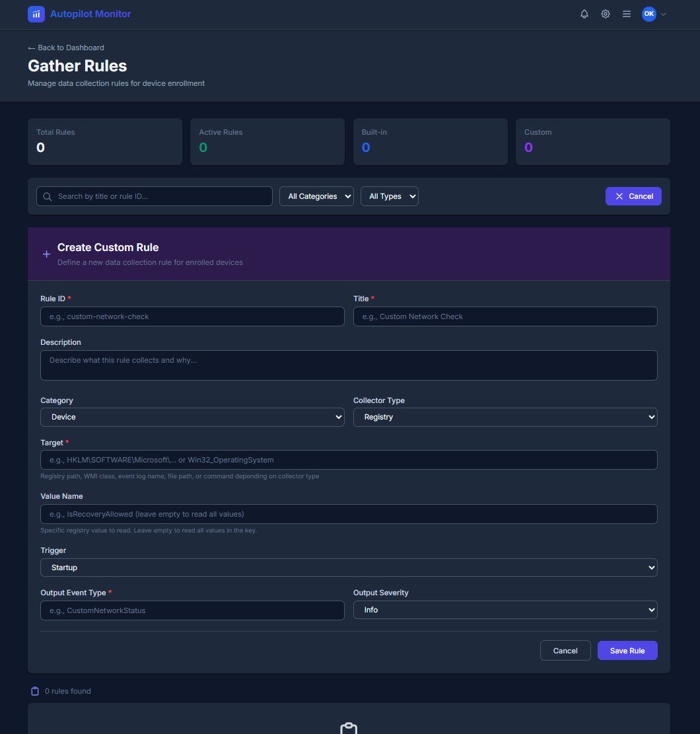The width and height of the screenshot is (700, 734).
Task: Go back to Dashboard
Action: click(66, 48)
